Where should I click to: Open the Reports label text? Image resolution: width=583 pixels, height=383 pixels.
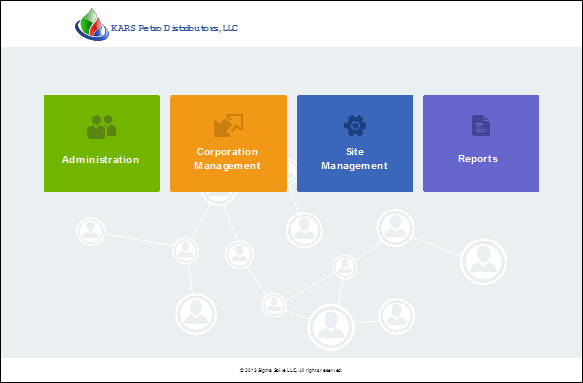[x=478, y=158]
